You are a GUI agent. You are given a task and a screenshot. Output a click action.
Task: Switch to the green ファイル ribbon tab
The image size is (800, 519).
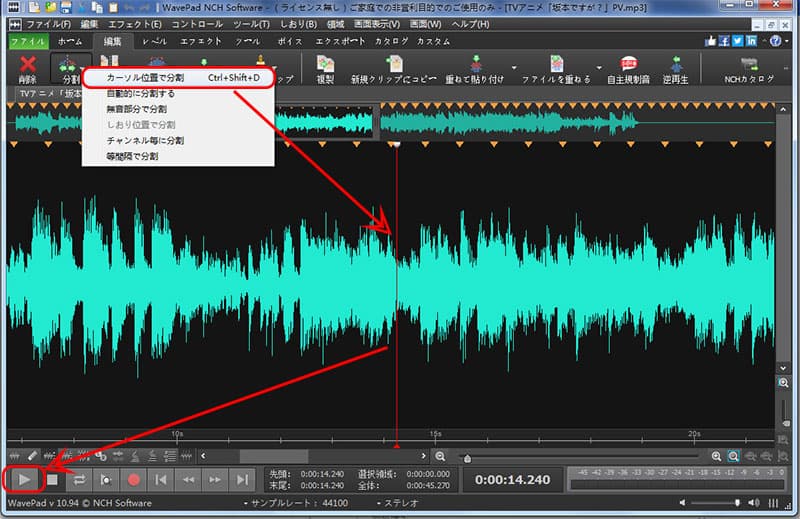[x=28, y=41]
